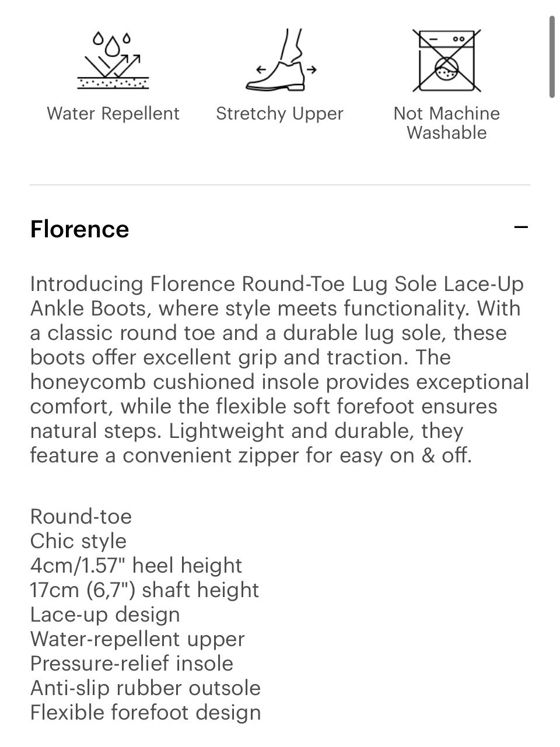The height and width of the screenshot is (747, 560).
Task: Click the 4cm/1.57" heel height line
Action: coord(136,566)
